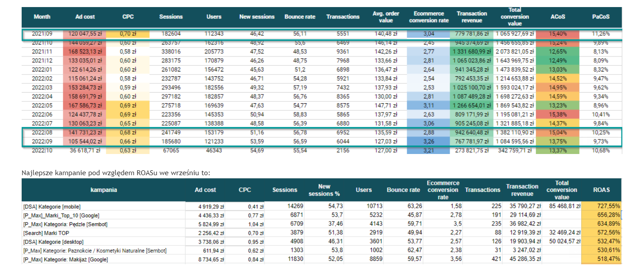Click the ACoS column header
The image size is (644, 274).
[557, 17]
